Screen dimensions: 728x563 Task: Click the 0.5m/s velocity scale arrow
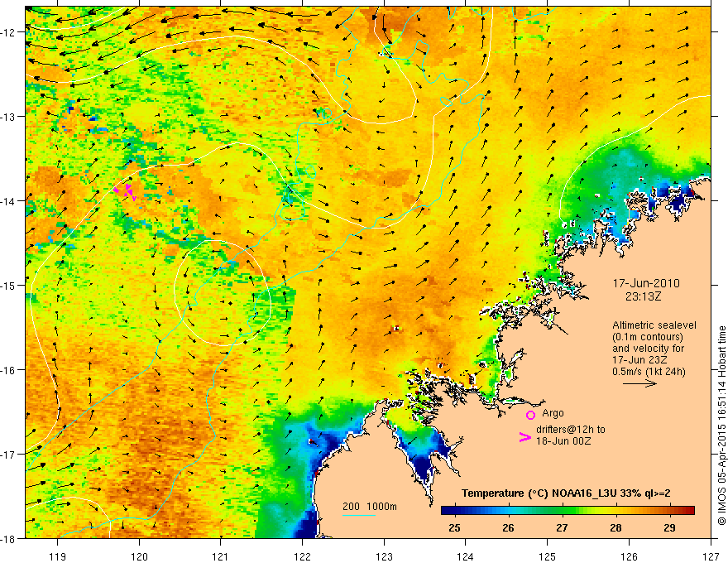(639, 383)
